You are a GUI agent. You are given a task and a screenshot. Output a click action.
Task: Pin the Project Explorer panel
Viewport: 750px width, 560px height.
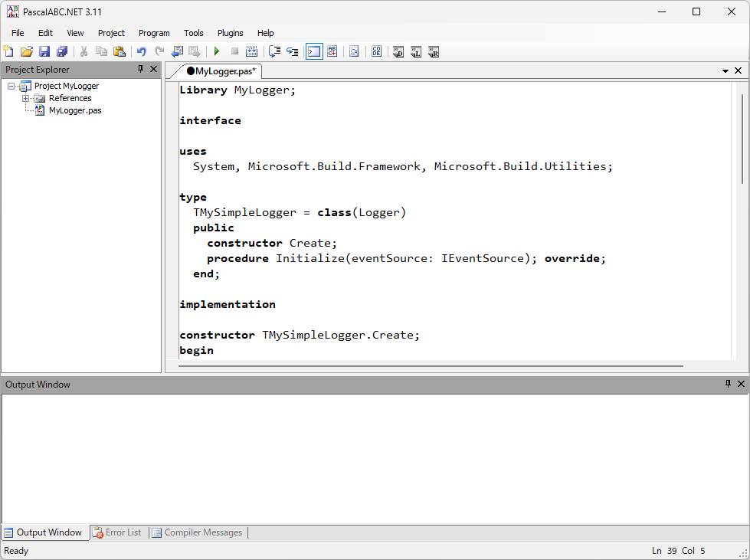click(x=141, y=69)
